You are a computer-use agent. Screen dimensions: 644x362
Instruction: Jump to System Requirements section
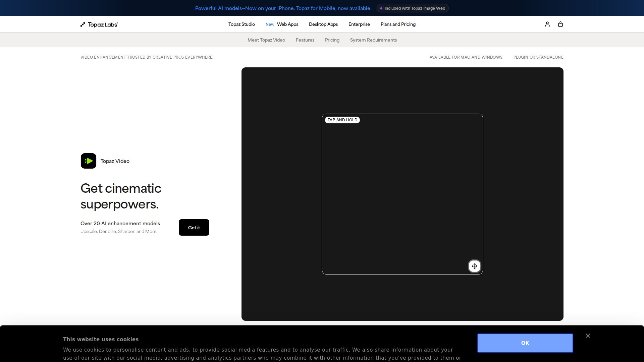(373, 40)
